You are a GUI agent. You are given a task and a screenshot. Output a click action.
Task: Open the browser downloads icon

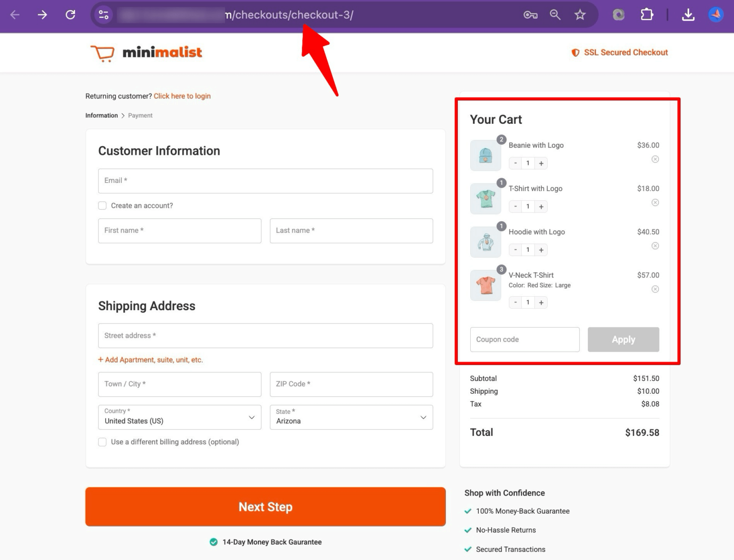tap(688, 14)
